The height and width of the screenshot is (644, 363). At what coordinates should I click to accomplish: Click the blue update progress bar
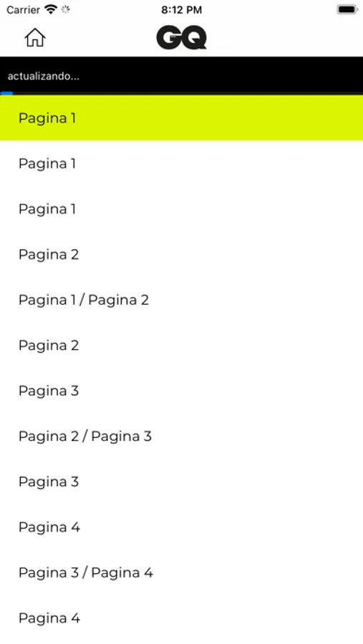pos(6,94)
